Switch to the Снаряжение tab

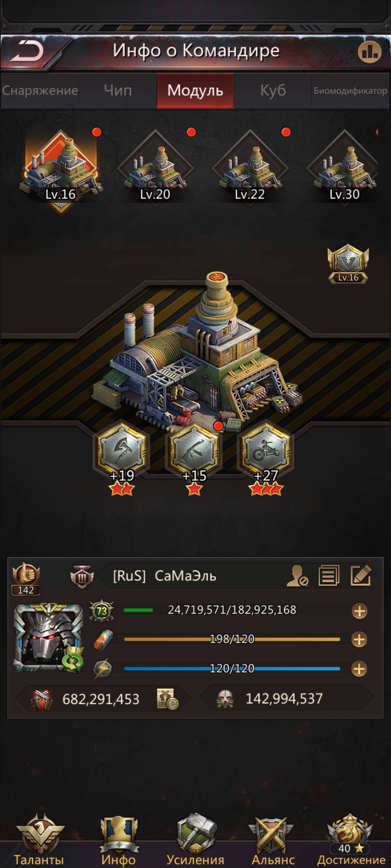pyautogui.click(x=40, y=90)
